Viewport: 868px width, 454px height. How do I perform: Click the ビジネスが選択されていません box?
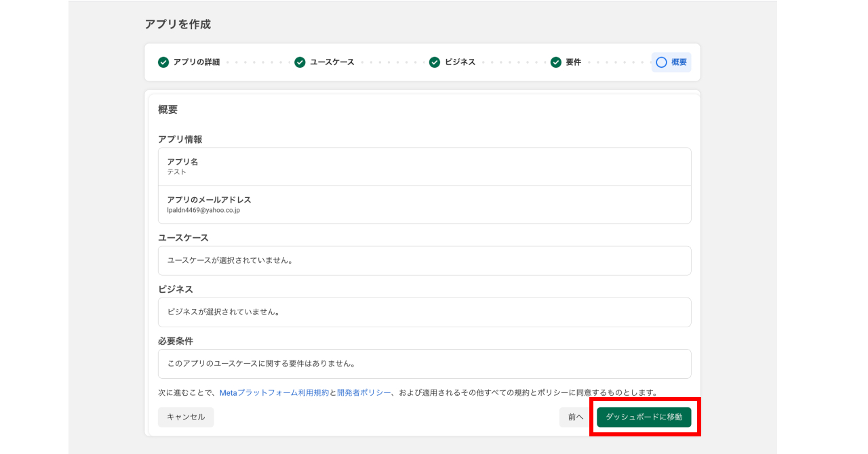[x=425, y=312]
